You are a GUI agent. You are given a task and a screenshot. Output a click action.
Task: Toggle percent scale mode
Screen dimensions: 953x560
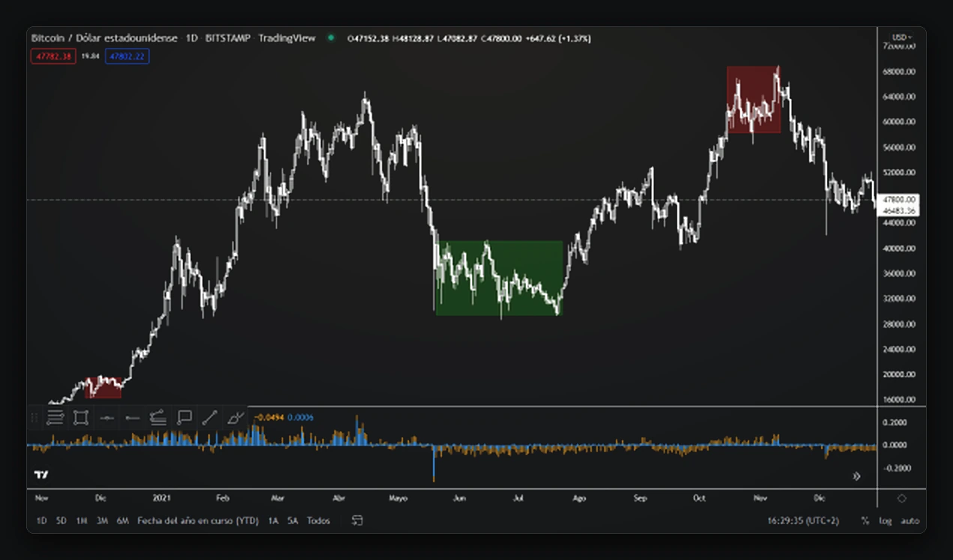click(x=865, y=520)
